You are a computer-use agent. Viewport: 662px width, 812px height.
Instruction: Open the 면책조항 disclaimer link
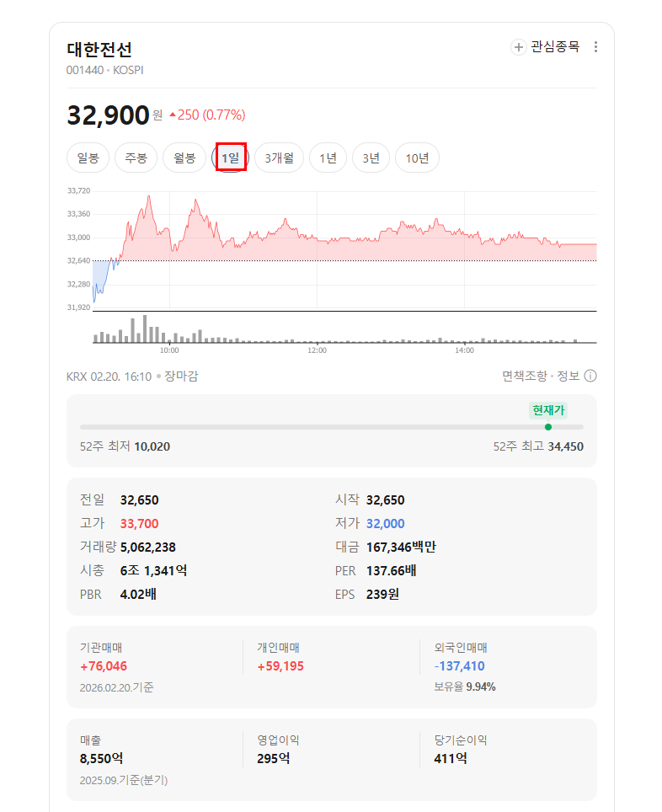(524, 376)
